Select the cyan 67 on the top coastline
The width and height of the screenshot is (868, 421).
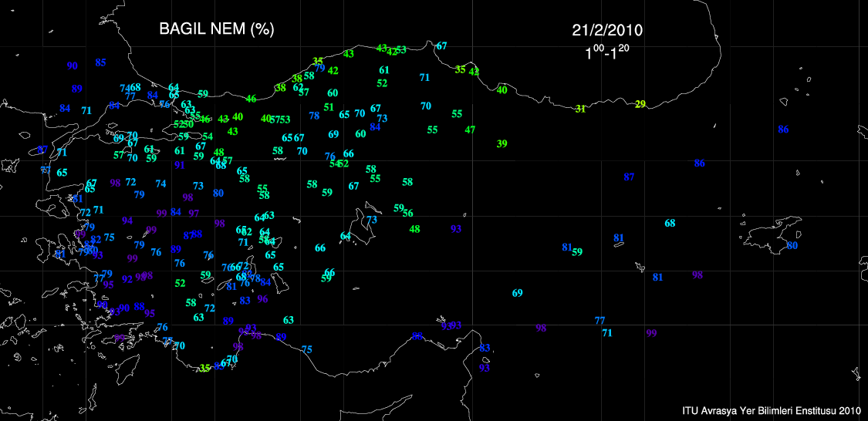(x=441, y=45)
